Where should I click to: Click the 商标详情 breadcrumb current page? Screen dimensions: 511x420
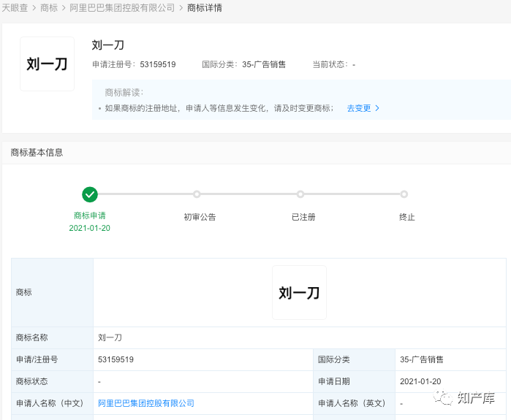coord(205,8)
